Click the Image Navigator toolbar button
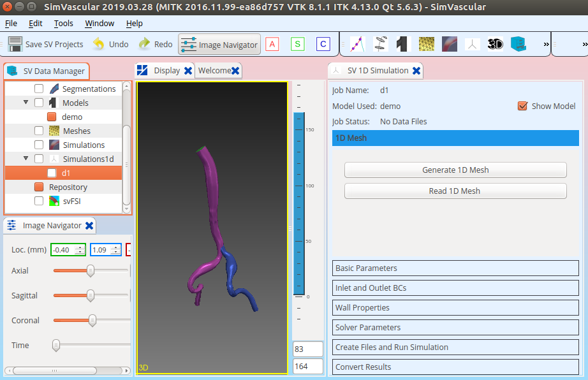The width and height of the screenshot is (588, 380). [219, 45]
